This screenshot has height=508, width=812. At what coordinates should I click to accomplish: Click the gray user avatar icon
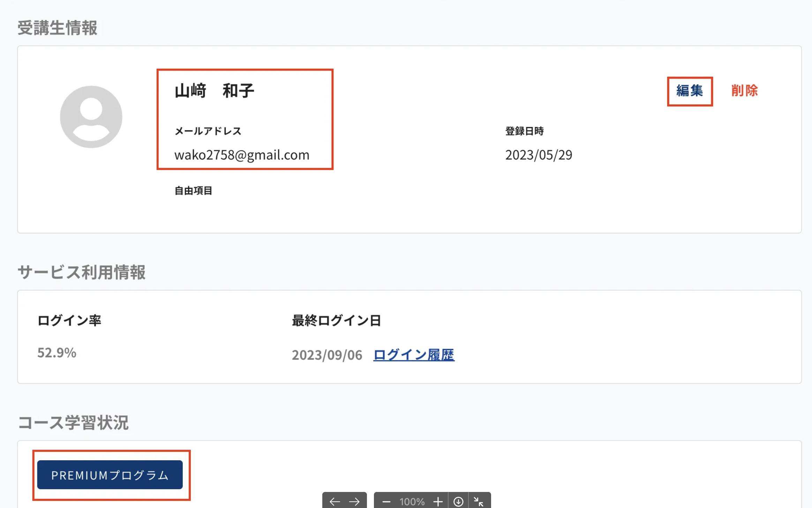pyautogui.click(x=91, y=117)
